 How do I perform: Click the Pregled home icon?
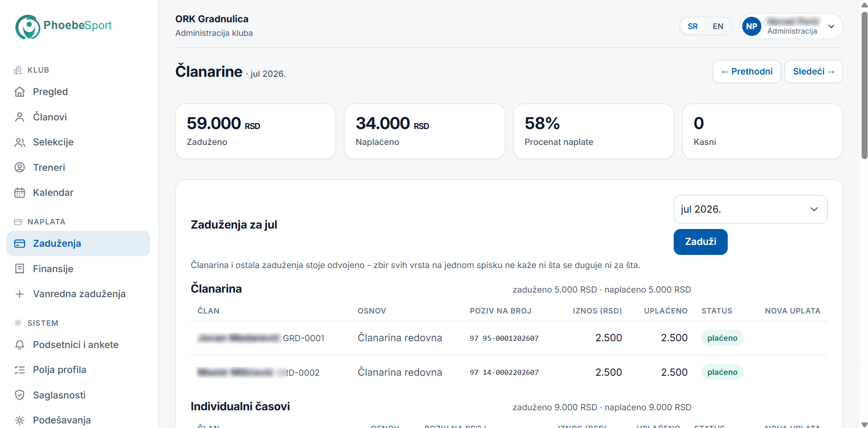[x=20, y=92]
